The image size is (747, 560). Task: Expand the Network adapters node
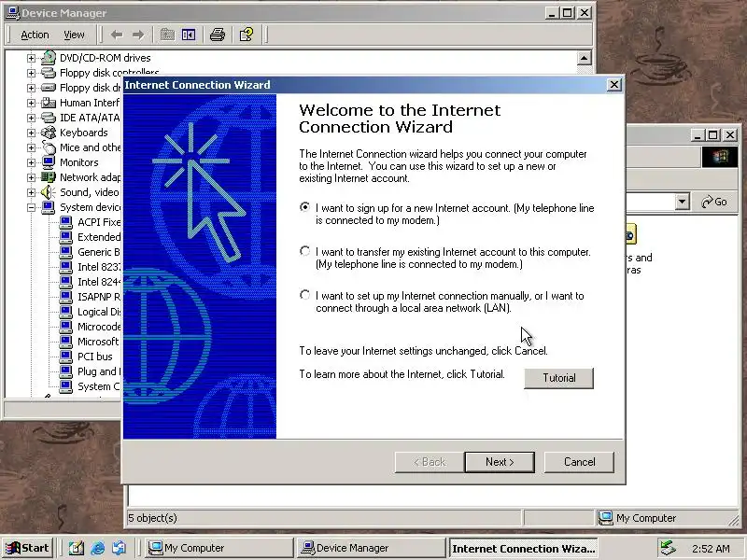pos(32,177)
